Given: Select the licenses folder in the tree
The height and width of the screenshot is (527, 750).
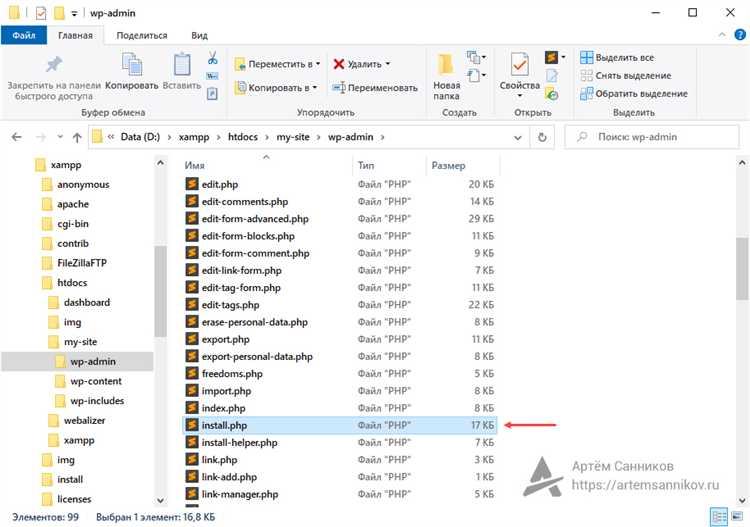Looking at the screenshot, I should pyautogui.click(x=74, y=499).
